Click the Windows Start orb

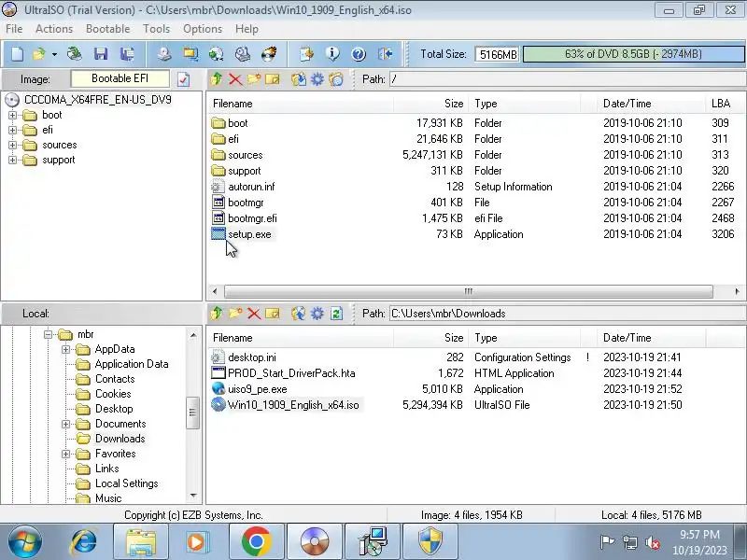pos(25,541)
